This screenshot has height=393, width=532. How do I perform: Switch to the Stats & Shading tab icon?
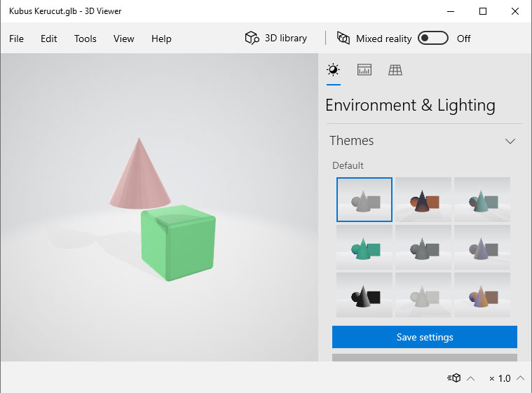(x=364, y=70)
